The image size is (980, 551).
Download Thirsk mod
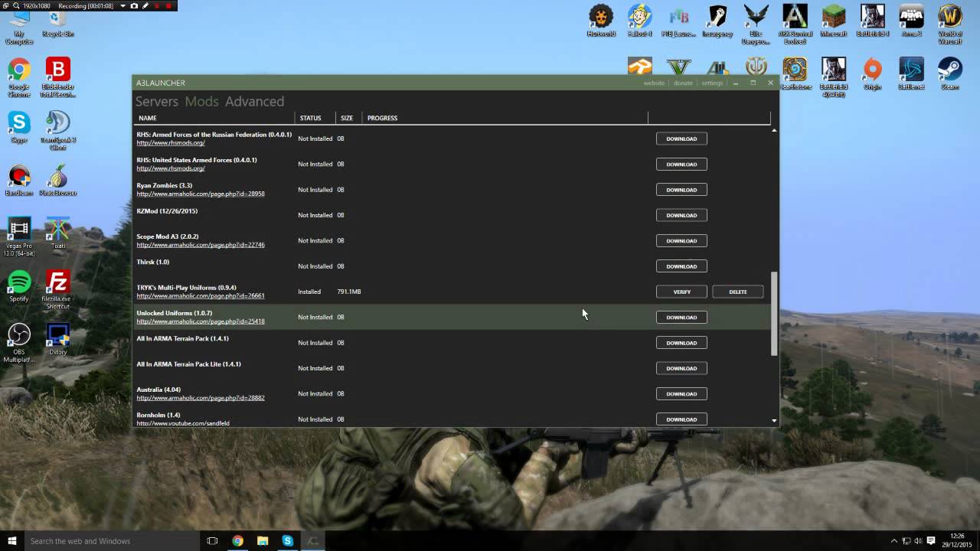coord(681,266)
